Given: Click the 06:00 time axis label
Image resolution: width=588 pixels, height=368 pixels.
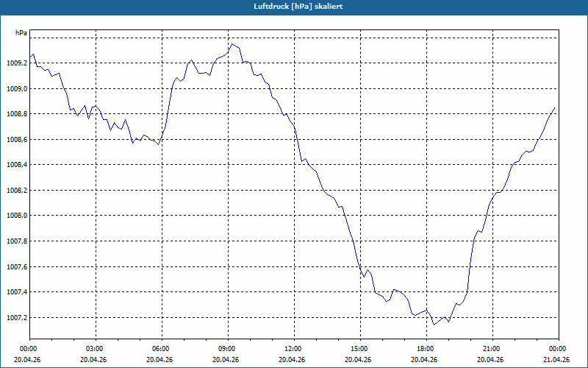Looking at the screenshot, I should click(x=162, y=349).
